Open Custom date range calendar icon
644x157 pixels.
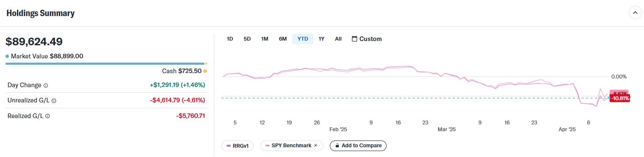click(354, 39)
